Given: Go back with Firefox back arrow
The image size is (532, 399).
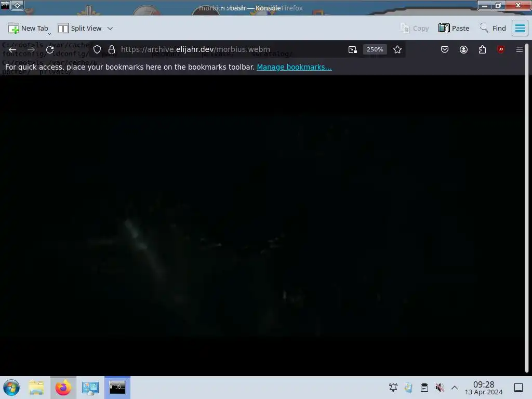Looking at the screenshot, I should [x=12, y=50].
